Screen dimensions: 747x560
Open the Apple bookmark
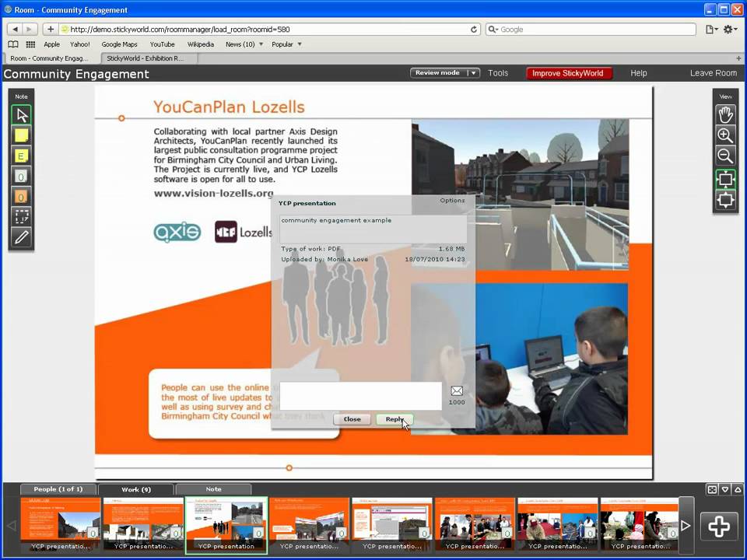tap(51, 44)
